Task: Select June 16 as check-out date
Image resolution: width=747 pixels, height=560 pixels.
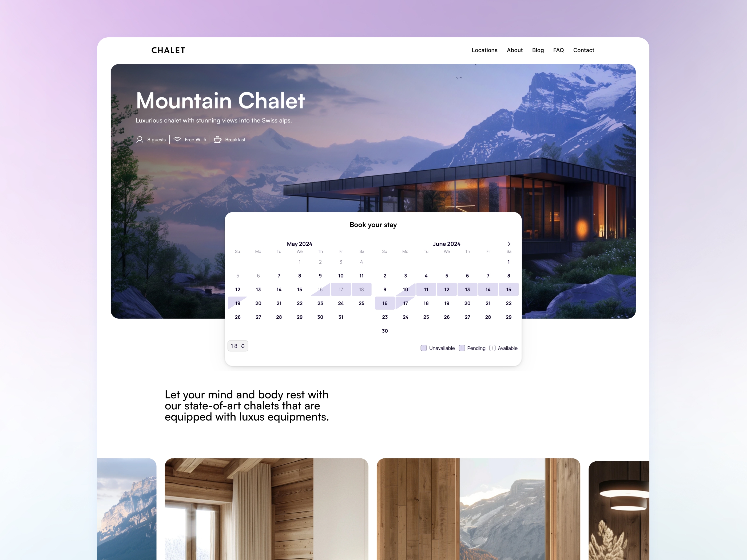Action: [x=385, y=303]
